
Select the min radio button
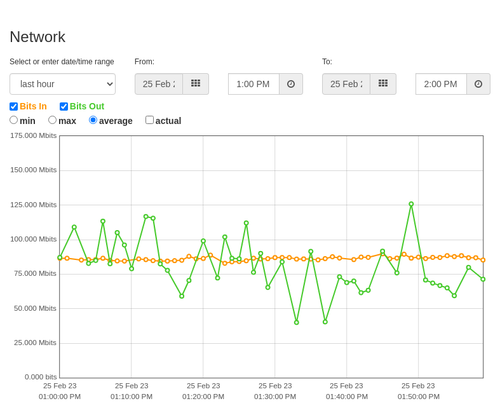pyautogui.click(x=14, y=120)
